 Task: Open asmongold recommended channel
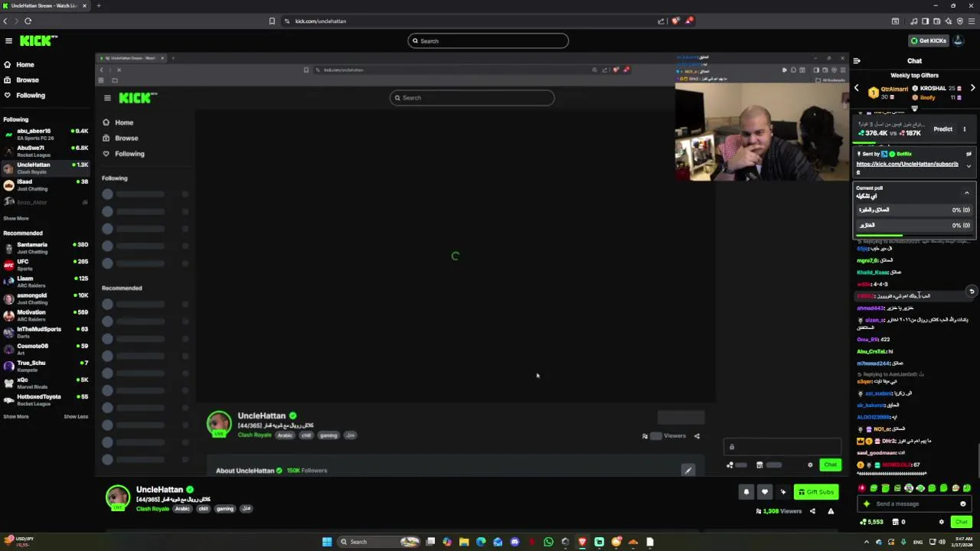tap(45, 298)
